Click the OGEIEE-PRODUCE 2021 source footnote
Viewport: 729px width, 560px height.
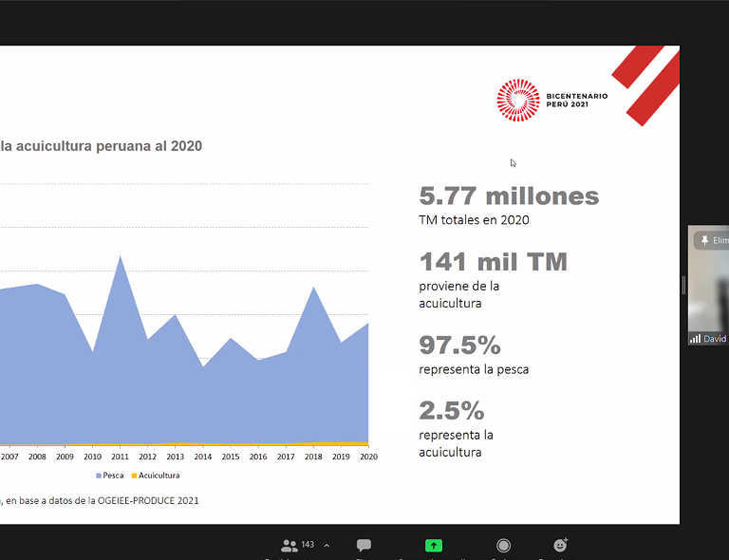(x=101, y=500)
